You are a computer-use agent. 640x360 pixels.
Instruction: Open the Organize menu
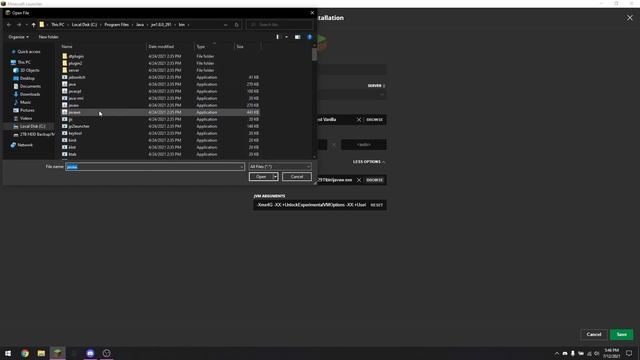tap(18, 37)
